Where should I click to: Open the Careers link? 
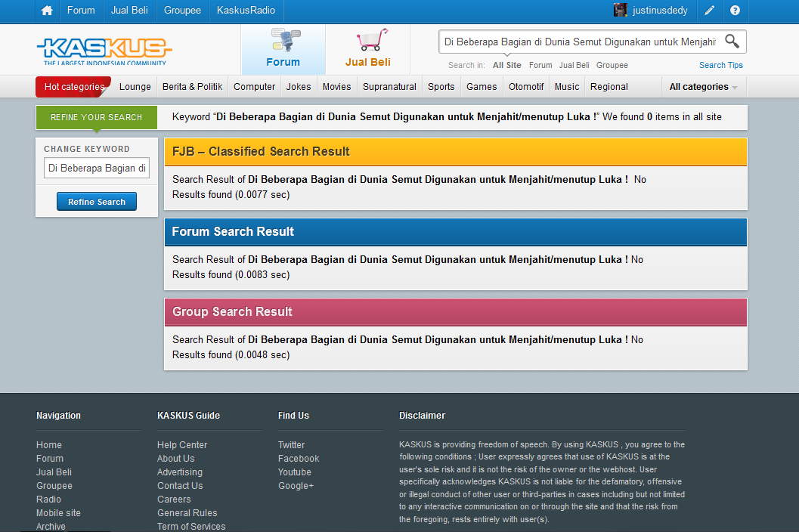[x=175, y=500]
